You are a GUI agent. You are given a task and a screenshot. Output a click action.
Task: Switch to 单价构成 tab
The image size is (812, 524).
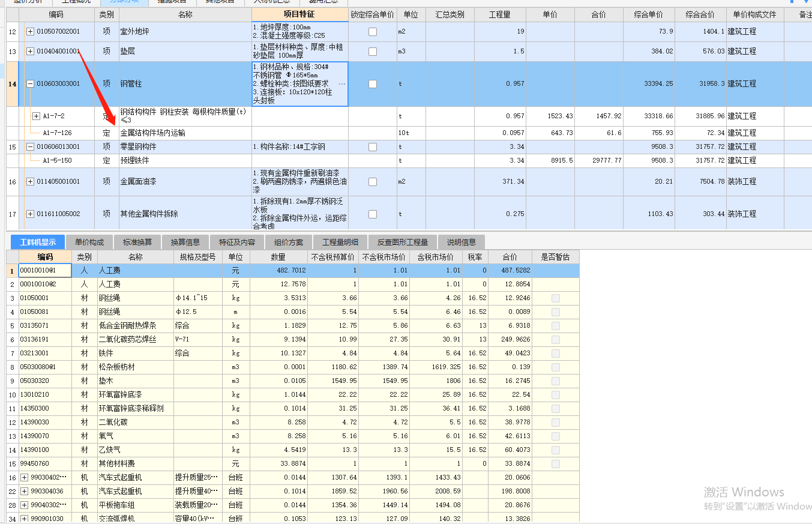point(89,242)
